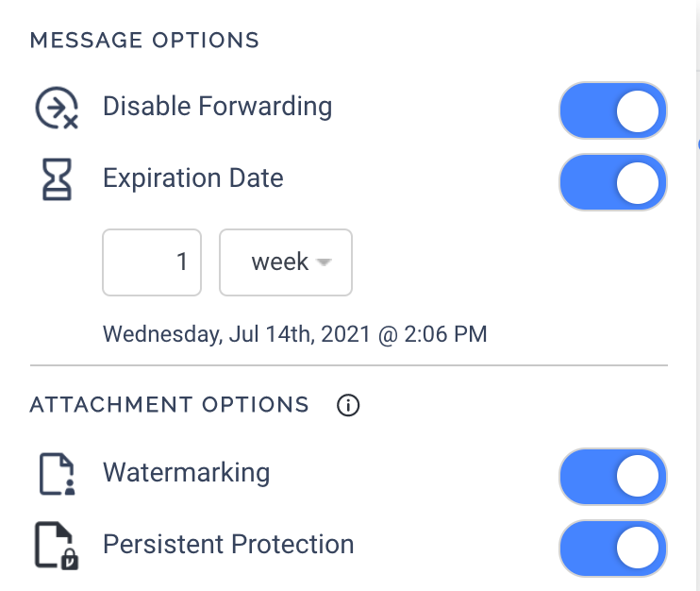Focus the expiration number field showing 1

[152, 262]
